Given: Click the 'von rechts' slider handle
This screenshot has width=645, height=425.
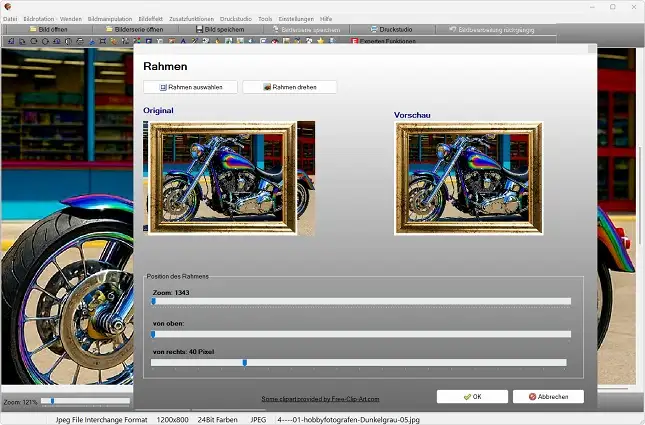Looking at the screenshot, I should click(x=244, y=362).
